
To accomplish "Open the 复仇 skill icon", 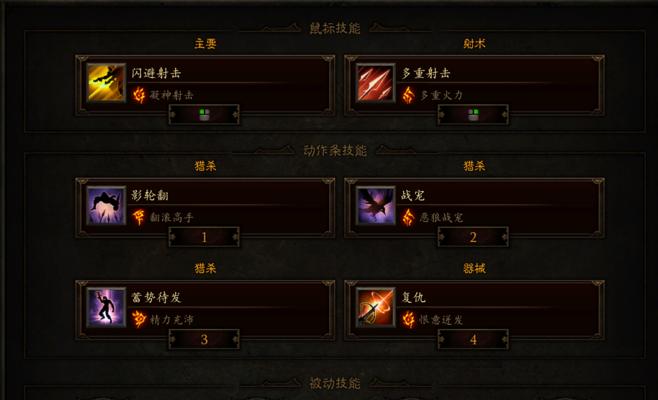I will click(x=375, y=308).
